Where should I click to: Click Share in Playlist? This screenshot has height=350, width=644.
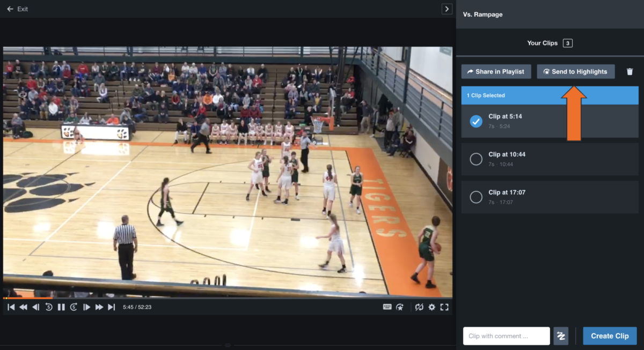click(496, 71)
